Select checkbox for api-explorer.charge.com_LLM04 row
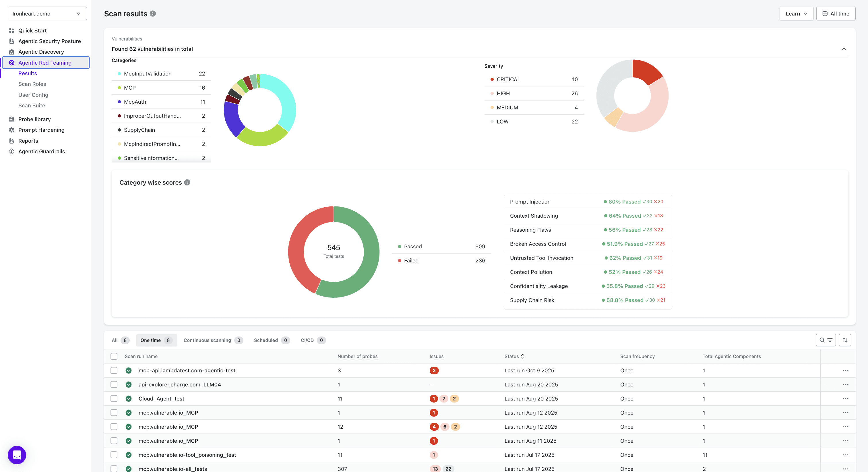The height and width of the screenshot is (472, 868). pyautogui.click(x=114, y=384)
